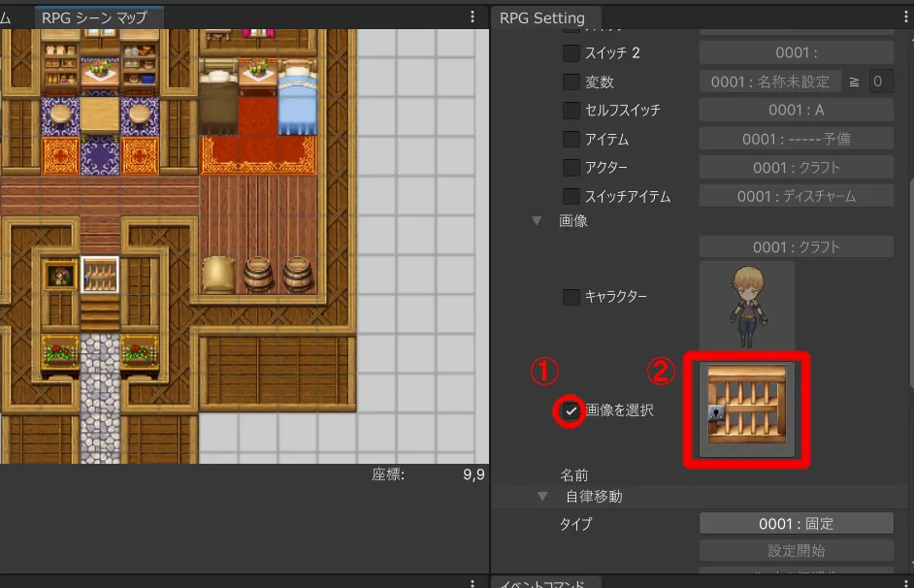This screenshot has height=588, width=914.
Task: Open the セルフスイッチ dropdown showing 0001 : A
Action: 796,111
